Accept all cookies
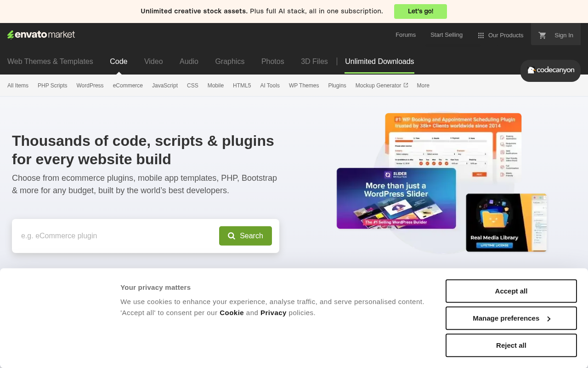The height and width of the screenshot is (368, 588). [x=511, y=291]
